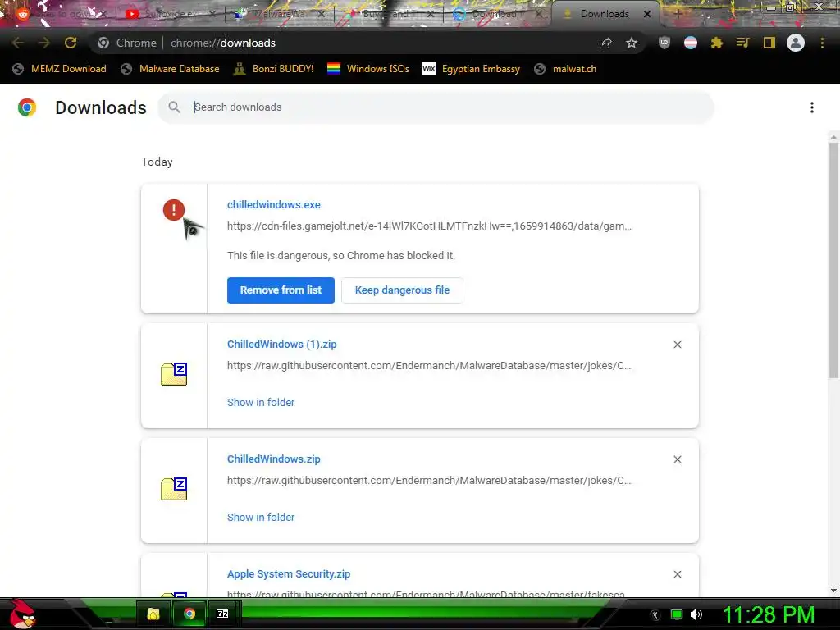Screen dimensions: 840x630
Task: Click the chilledwindows.exe file name
Action: click(x=274, y=204)
